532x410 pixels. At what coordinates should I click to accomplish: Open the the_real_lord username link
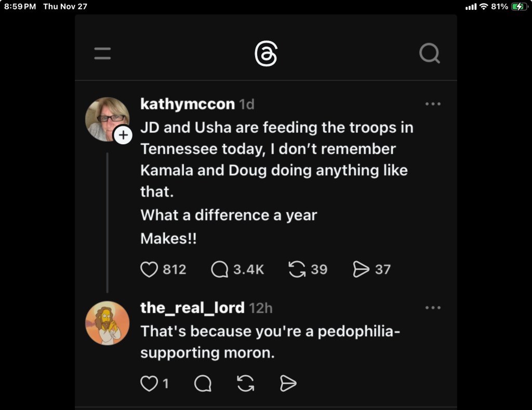click(x=192, y=308)
